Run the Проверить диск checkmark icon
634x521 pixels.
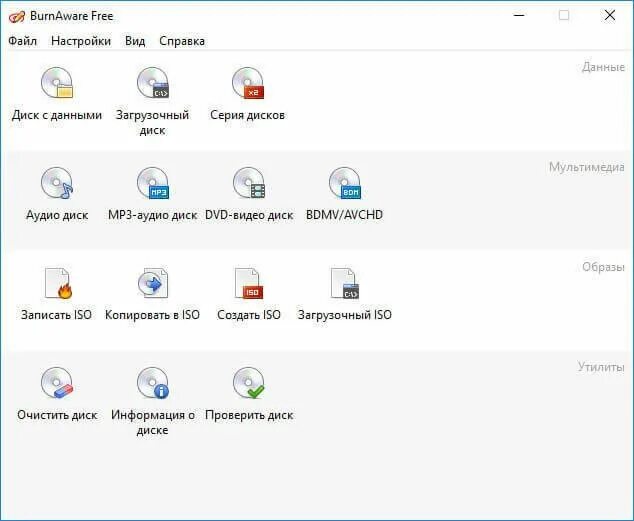[249, 383]
